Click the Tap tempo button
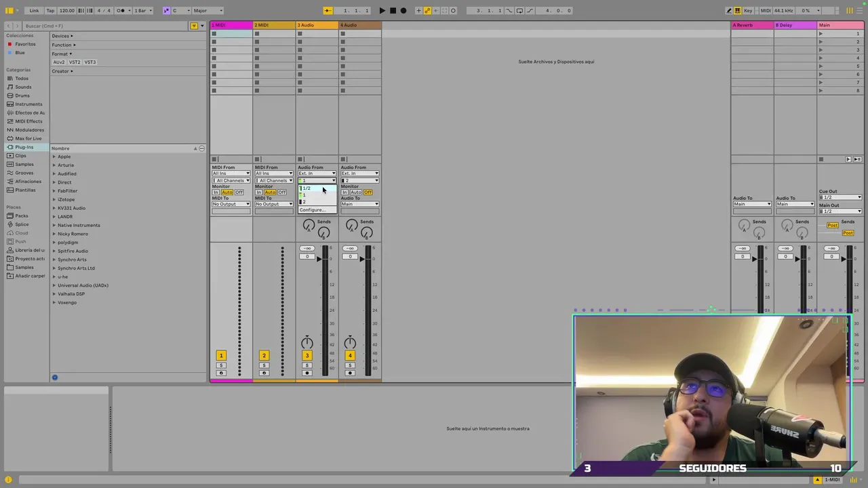868x488 pixels. [50, 10]
